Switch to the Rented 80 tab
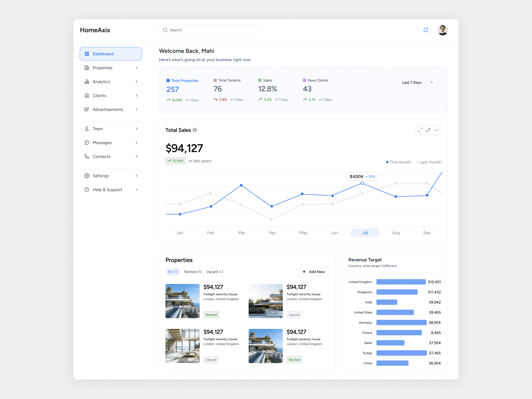Screen dimensions: 532x399 193,272
